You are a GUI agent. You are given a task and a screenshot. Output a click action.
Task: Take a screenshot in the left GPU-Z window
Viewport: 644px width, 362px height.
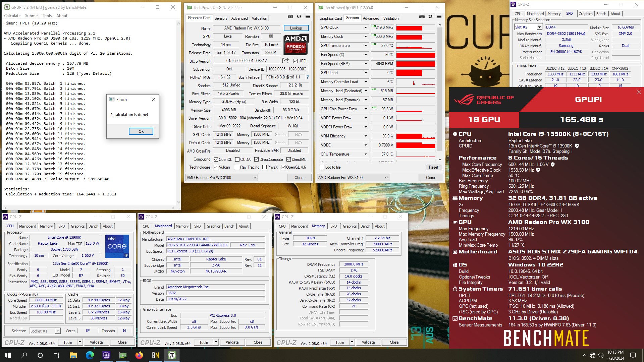click(290, 16)
